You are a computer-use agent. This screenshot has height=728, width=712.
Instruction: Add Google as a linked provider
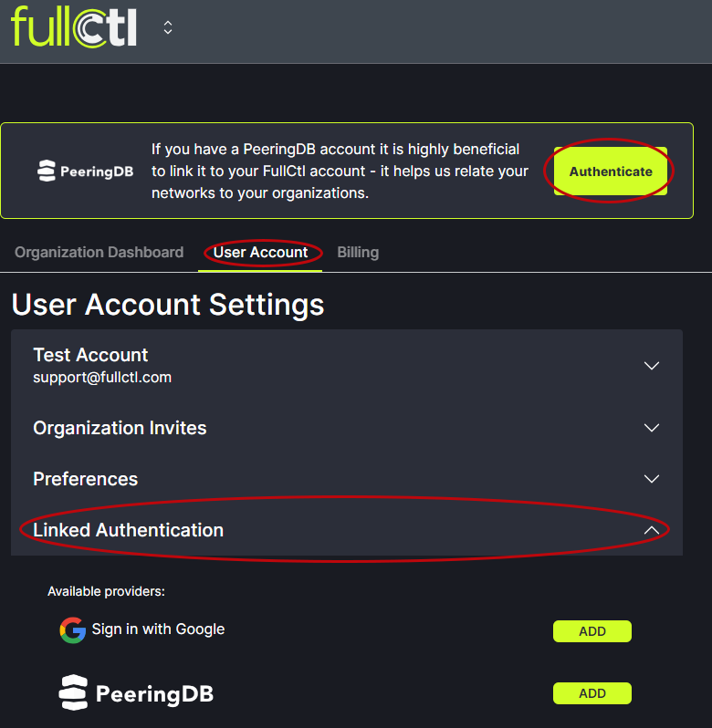pos(592,631)
